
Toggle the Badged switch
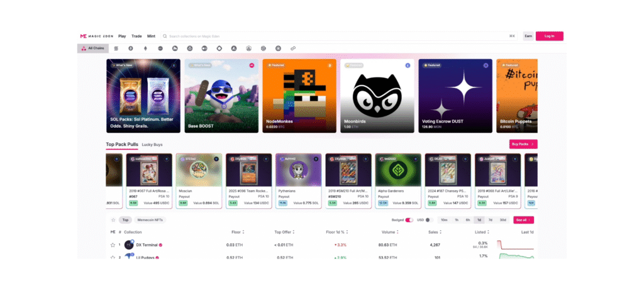click(x=409, y=220)
